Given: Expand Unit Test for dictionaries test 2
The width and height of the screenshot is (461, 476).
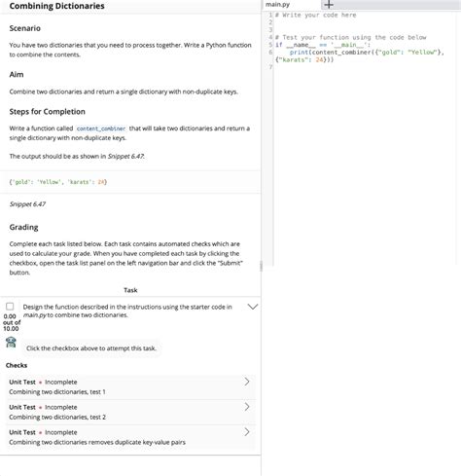Looking at the screenshot, I should 130,412.
